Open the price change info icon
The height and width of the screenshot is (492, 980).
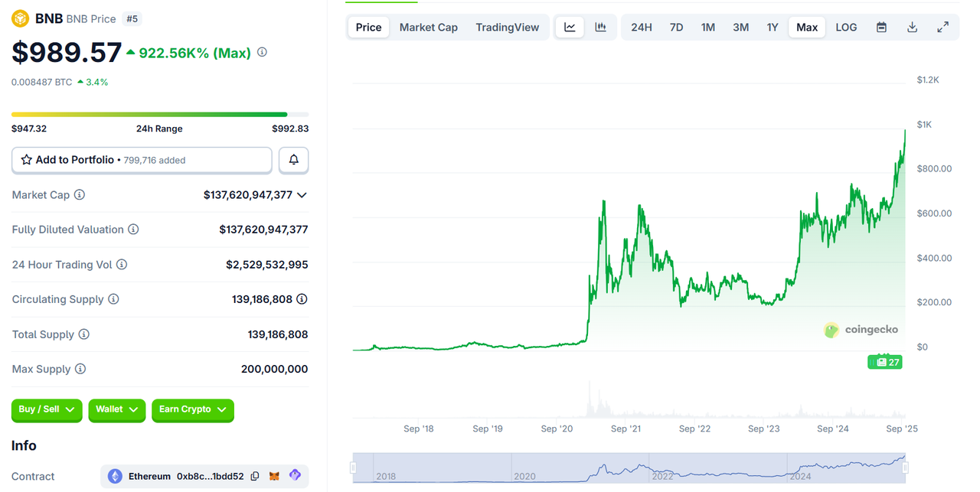coord(262,52)
